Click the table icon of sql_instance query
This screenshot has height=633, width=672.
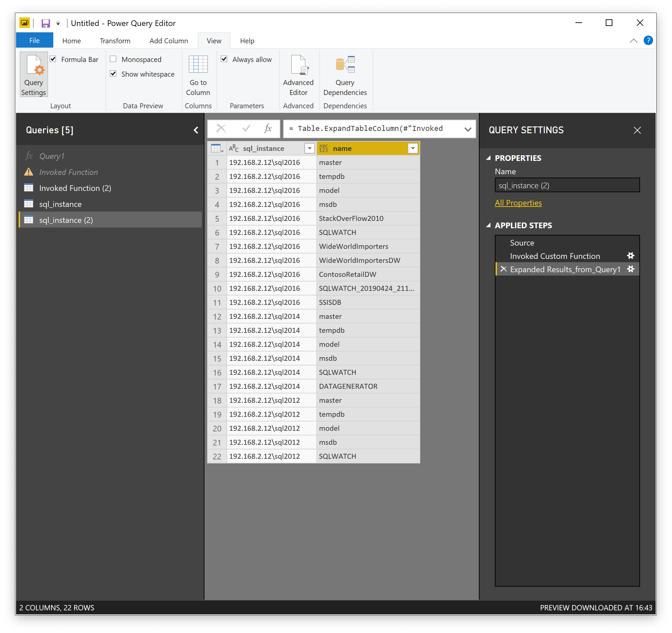point(29,204)
